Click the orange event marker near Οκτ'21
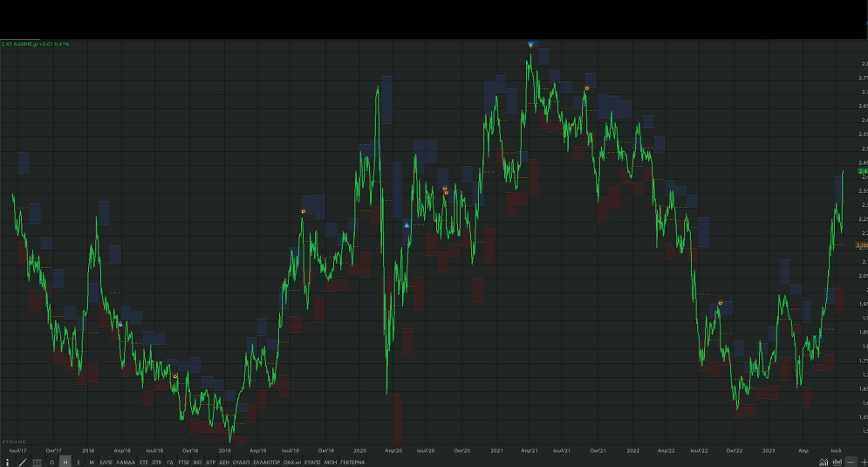Screen dimensions: 868x467 pos(587,88)
